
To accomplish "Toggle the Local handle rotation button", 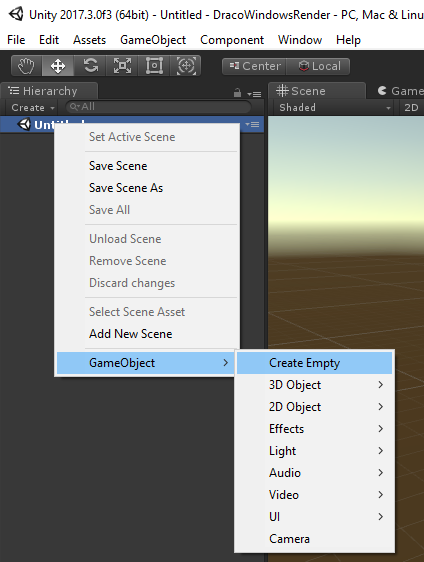I will (x=318, y=66).
